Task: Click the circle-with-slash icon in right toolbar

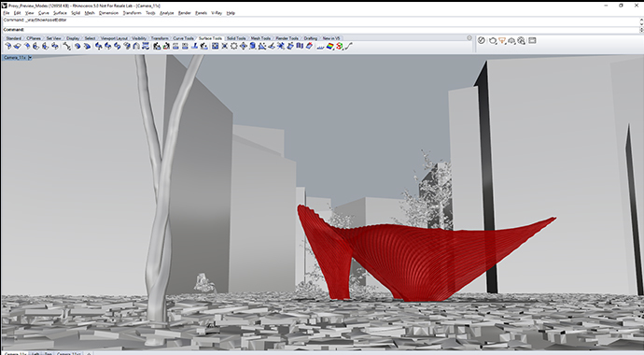Action: (x=482, y=41)
